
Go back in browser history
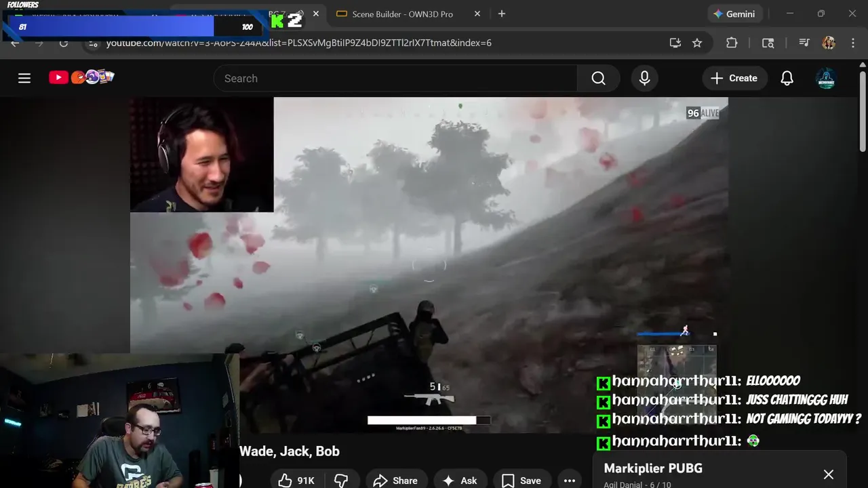[x=15, y=43]
